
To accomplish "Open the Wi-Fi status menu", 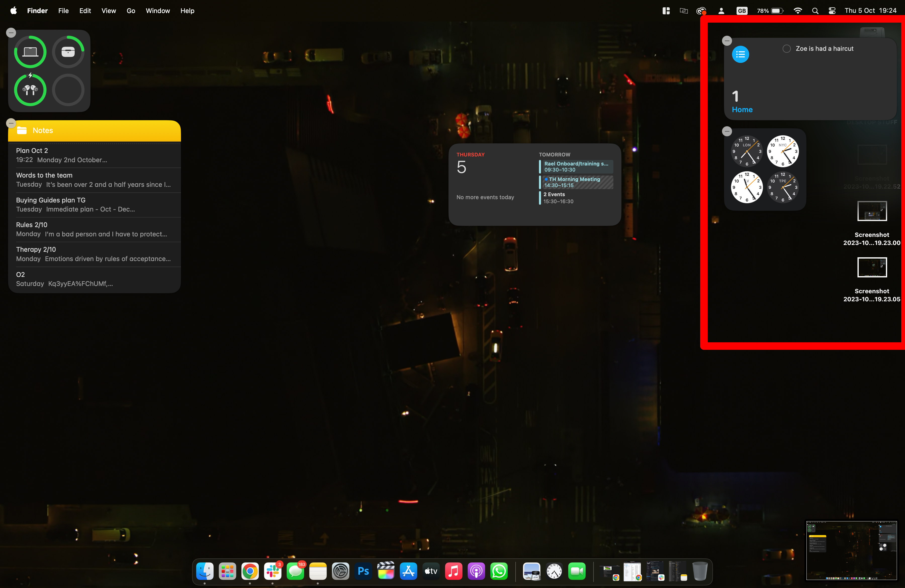I will (798, 11).
